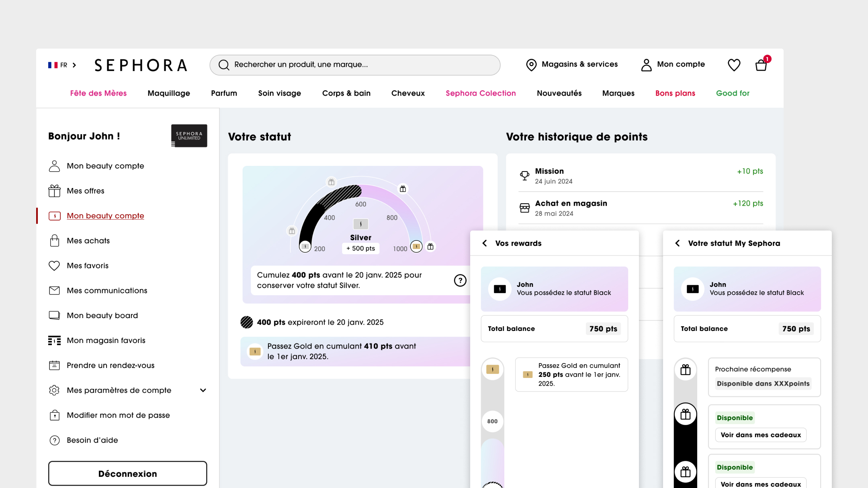This screenshot has height=488, width=868.
Task: Click the store icon for Achat en magasin
Action: [524, 208]
